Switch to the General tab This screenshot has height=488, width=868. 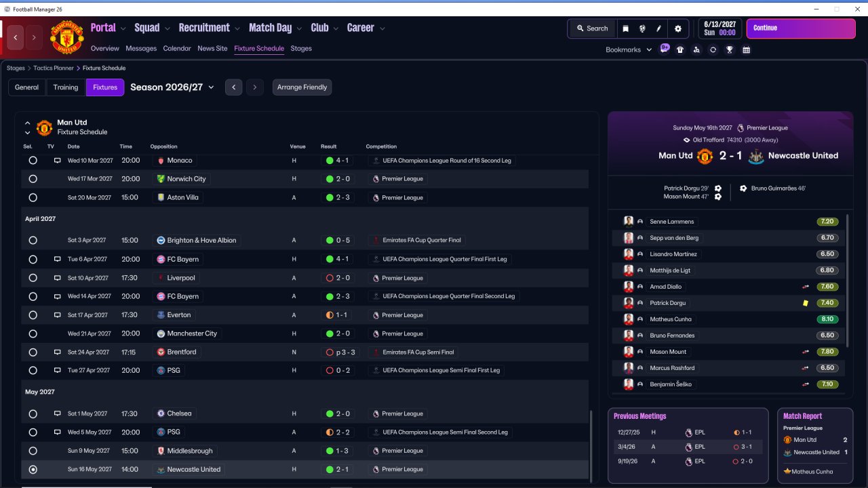(x=27, y=87)
